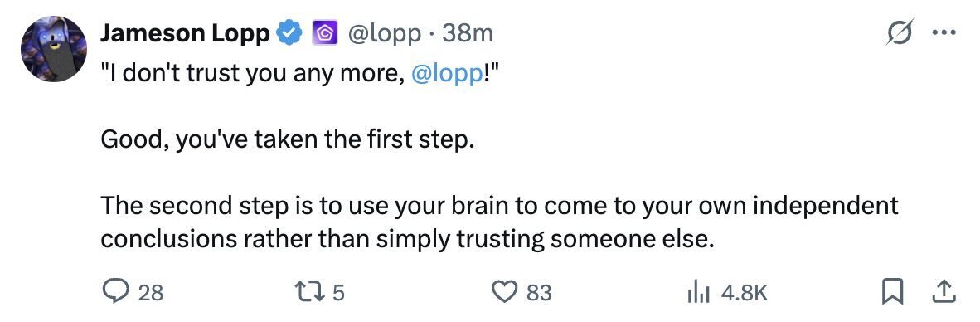The image size is (980, 322).
Task: Click the Jameson Lopp display name
Action: click(x=185, y=33)
